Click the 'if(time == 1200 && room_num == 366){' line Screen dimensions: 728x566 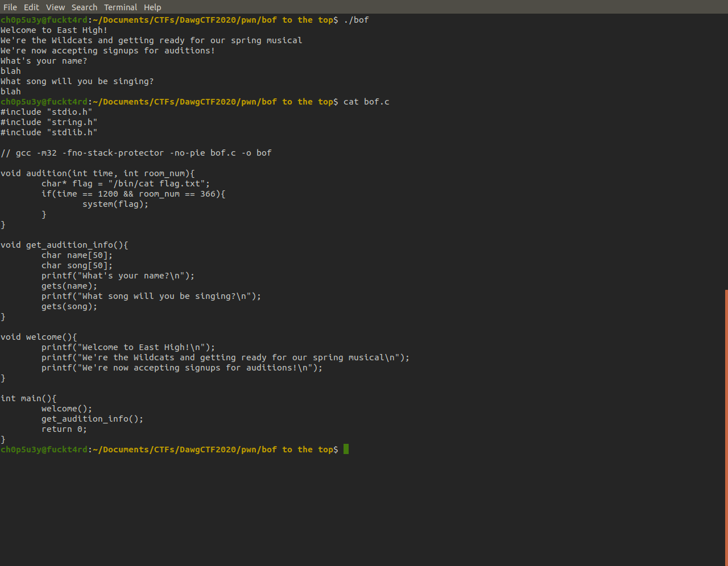click(133, 194)
